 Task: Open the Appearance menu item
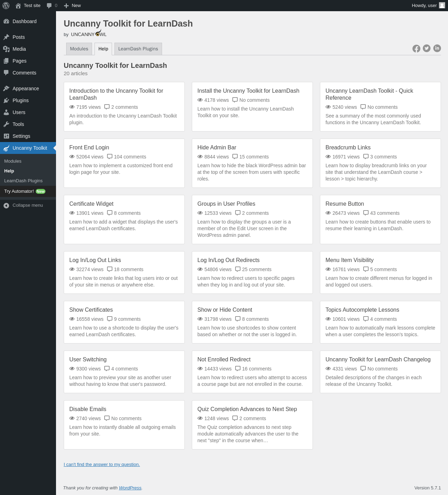tap(28, 89)
